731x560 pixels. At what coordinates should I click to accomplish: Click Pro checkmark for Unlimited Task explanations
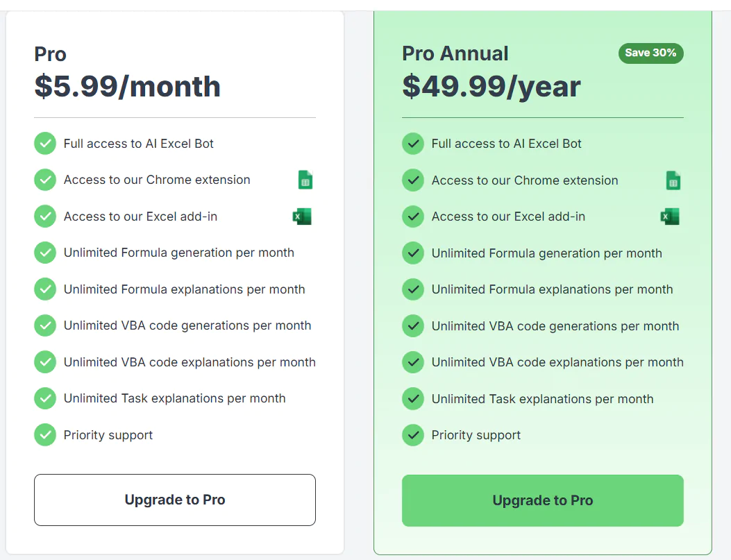45,398
